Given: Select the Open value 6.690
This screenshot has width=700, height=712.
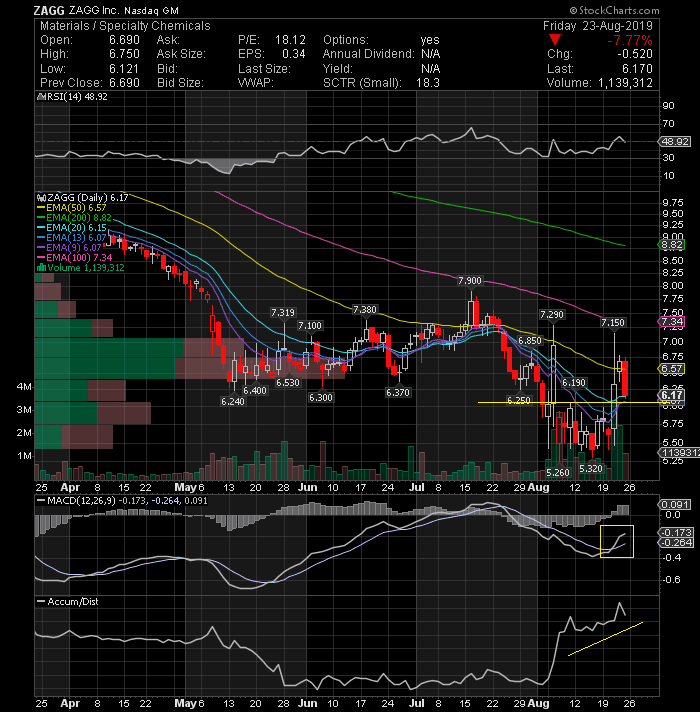Looking at the screenshot, I should click(124, 40).
